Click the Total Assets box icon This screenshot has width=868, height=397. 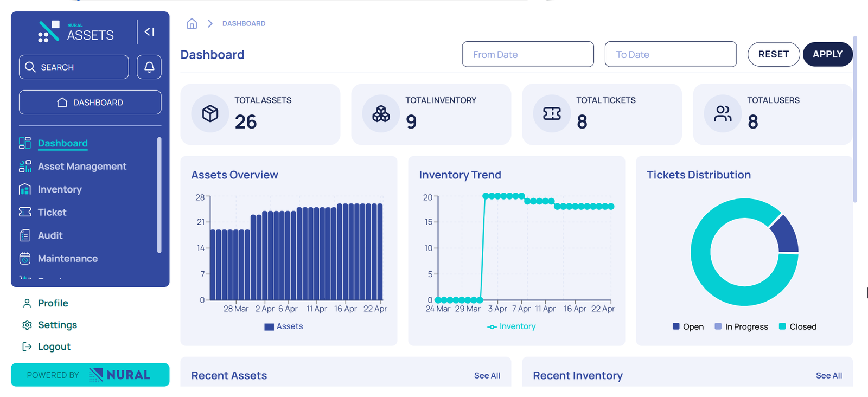coord(210,113)
